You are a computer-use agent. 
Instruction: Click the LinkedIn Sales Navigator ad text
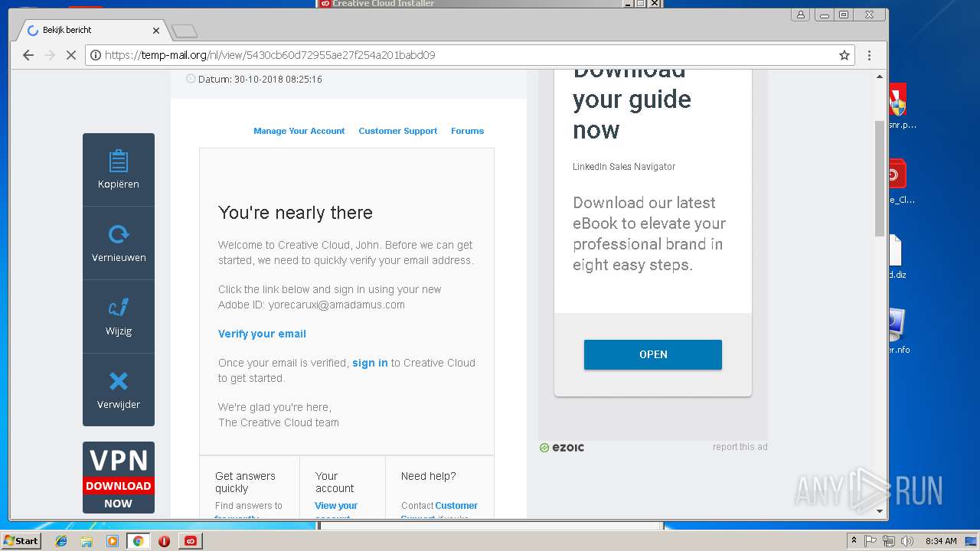(x=624, y=167)
